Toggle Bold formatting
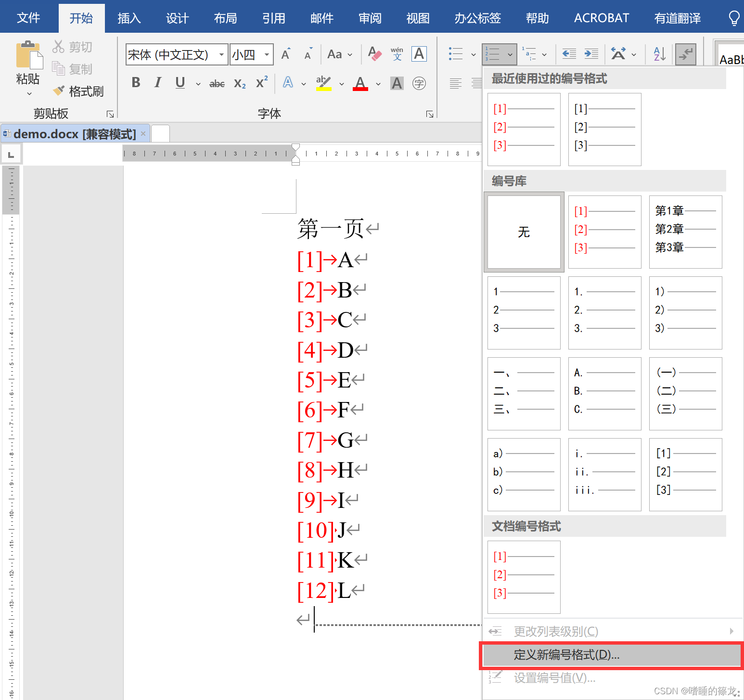 coord(136,83)
